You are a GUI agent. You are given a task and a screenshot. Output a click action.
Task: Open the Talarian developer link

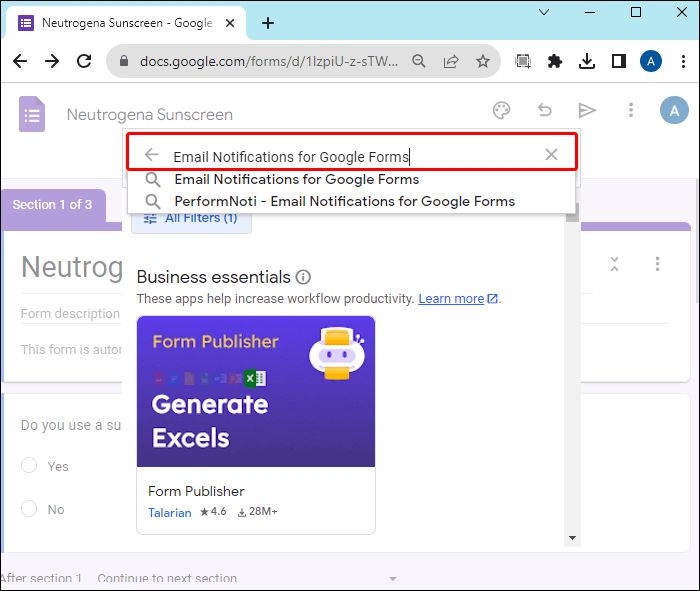point(170,512)
